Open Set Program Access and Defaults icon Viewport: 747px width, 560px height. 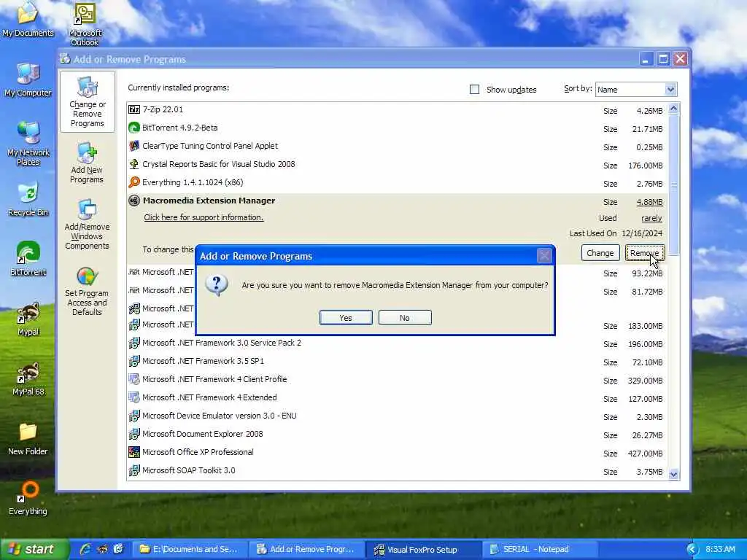pos(87,292)
